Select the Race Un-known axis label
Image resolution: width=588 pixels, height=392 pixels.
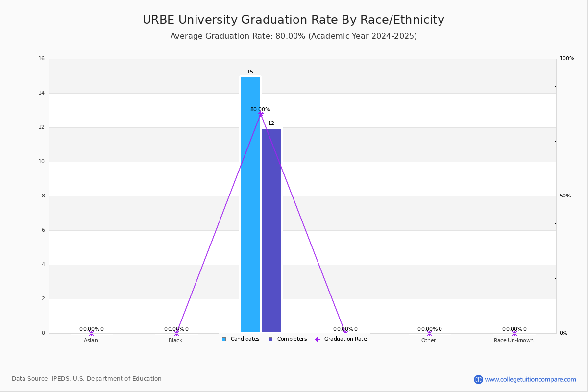[x=514, y=340]
